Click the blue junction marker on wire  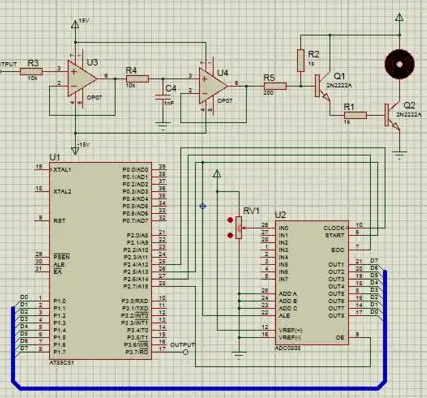[x=202, y=206]
